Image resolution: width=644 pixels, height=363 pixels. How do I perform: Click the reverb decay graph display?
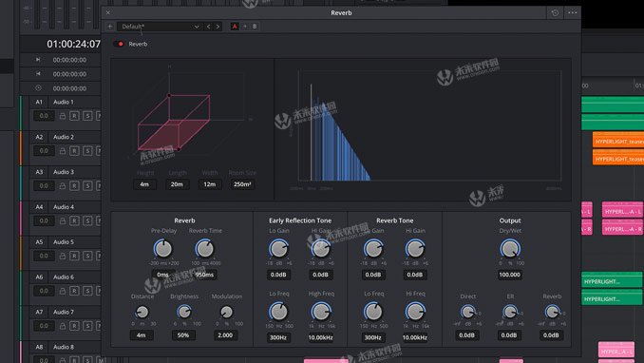430,125
